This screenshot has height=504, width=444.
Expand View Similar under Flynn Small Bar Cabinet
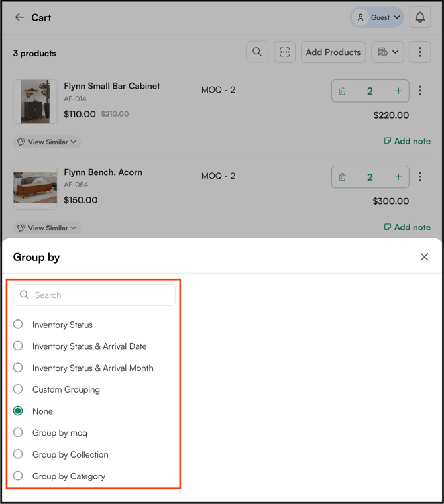(47, 142)
